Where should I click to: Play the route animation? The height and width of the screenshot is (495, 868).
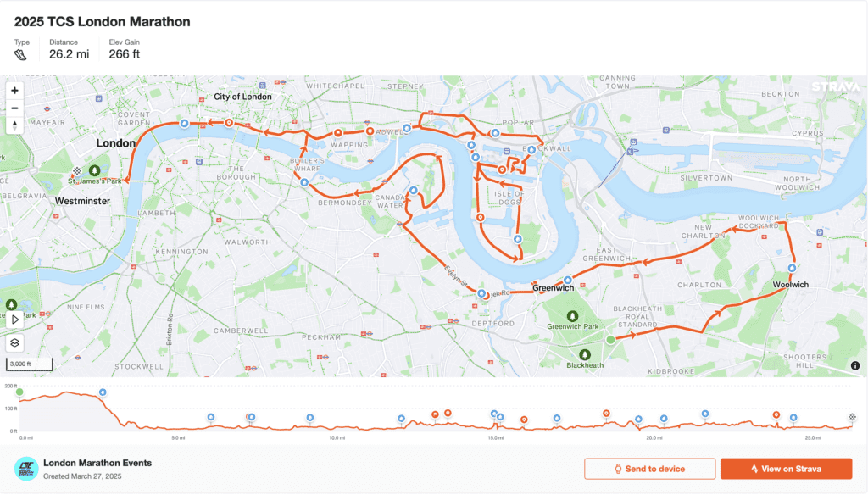pyautogui.click(x=14, y=320)
